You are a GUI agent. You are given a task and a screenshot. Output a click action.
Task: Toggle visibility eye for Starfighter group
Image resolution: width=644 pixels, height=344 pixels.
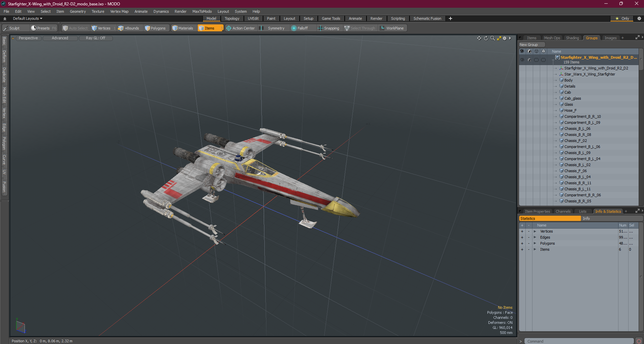(x=522, y=60)
